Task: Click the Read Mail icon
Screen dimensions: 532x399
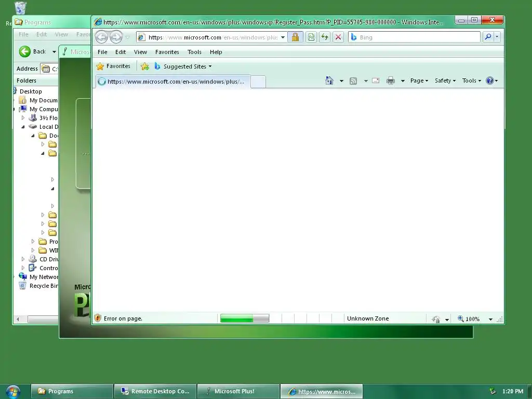Action: [x=376, y=81]
